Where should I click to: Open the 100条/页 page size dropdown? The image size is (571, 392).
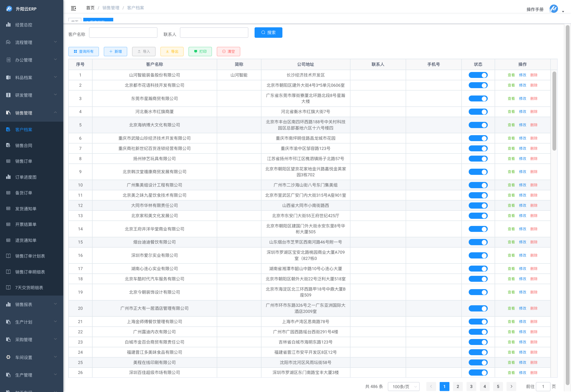pos(404,386)
